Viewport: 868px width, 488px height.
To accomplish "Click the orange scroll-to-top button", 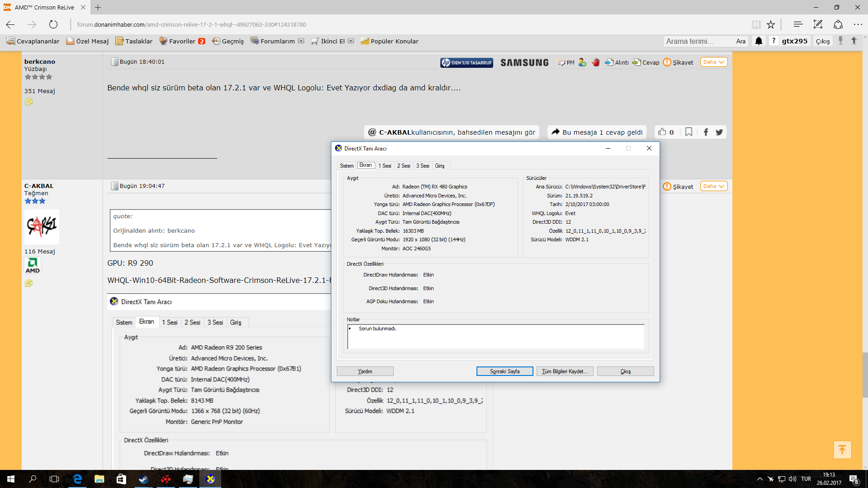I will [x=842, y=450].
